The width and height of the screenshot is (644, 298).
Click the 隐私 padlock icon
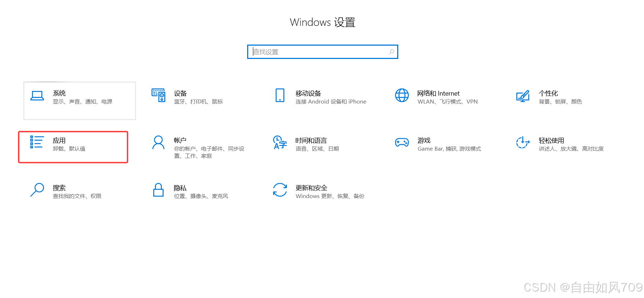click(x=158, y=190)
